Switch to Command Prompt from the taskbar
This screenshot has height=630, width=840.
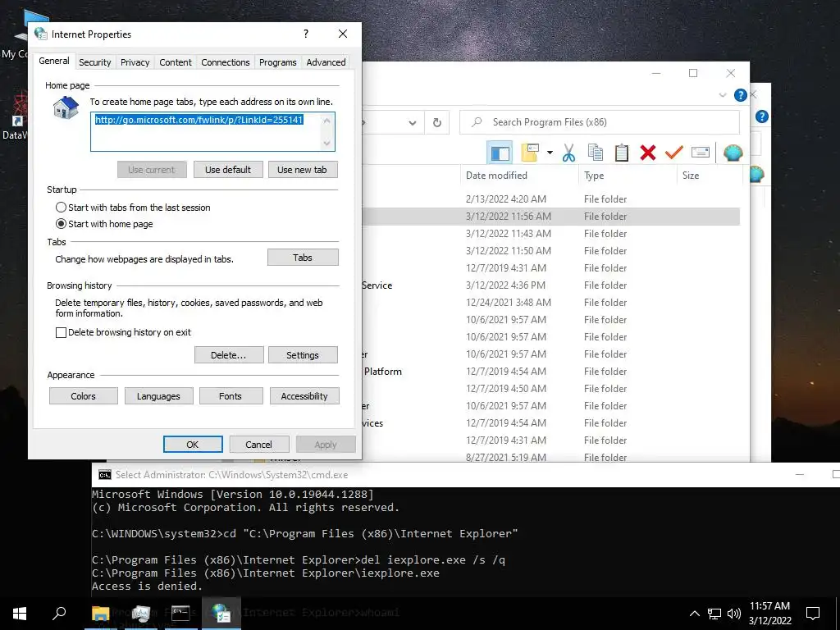[x=180, y=614]
